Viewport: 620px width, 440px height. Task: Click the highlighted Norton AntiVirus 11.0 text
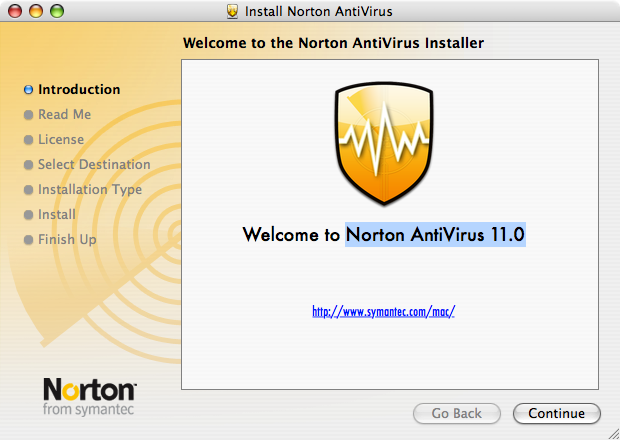tap(435, 234)
